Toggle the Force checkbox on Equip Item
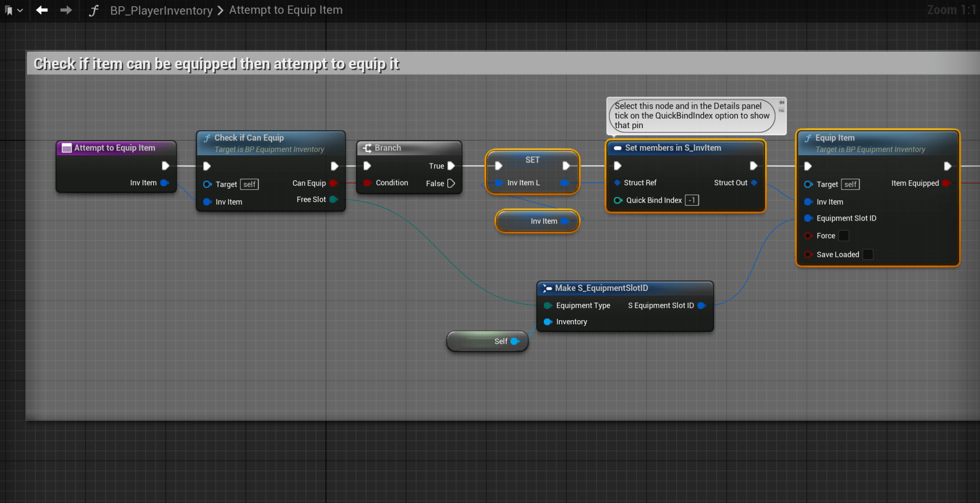Viewport: 980px width, 503px height. point(844,236)
